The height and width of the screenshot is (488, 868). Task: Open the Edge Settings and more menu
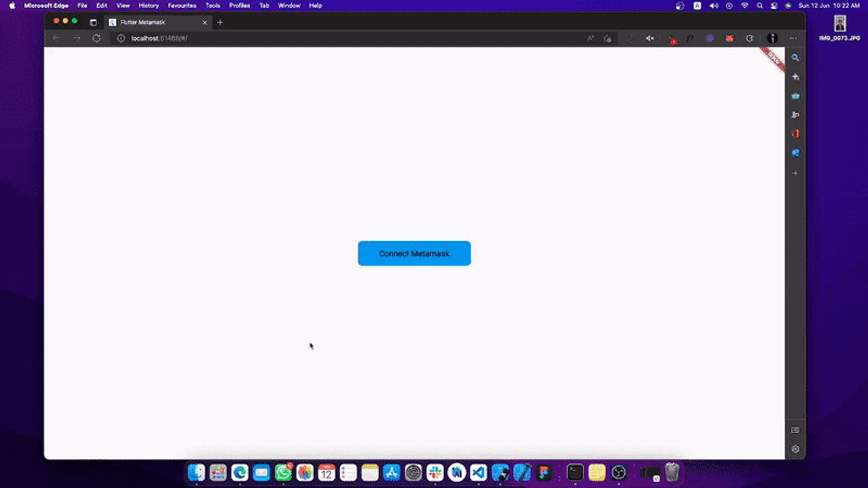(x=793, y=38)
